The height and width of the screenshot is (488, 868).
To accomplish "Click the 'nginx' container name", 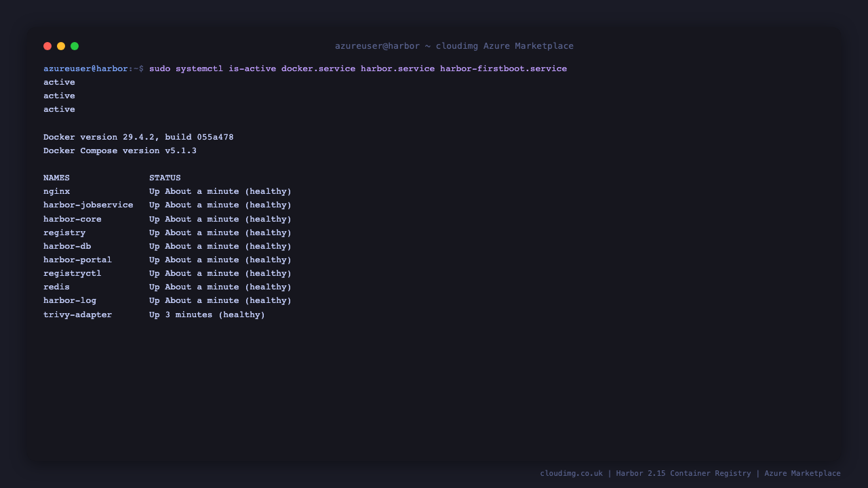I will (x=56, y=191).
